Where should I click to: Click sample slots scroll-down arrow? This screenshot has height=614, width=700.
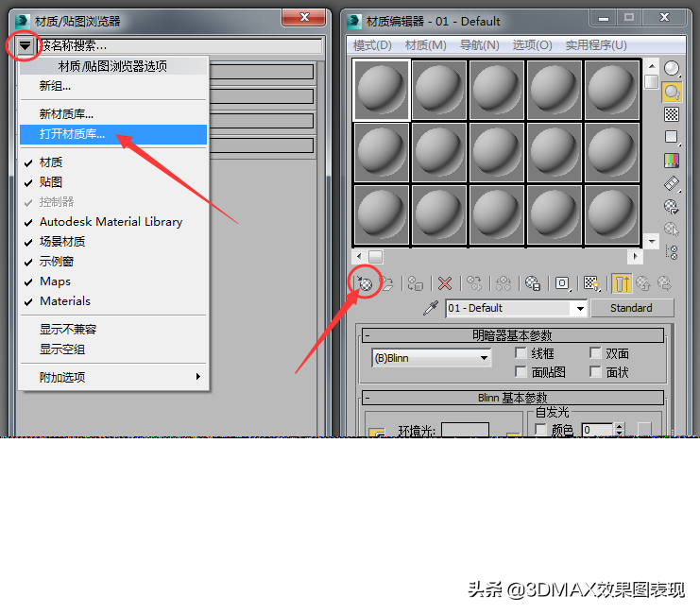pos(652,242)
